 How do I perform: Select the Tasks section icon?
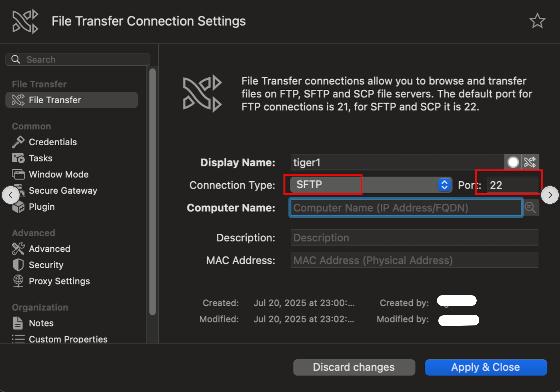point(40,158)
